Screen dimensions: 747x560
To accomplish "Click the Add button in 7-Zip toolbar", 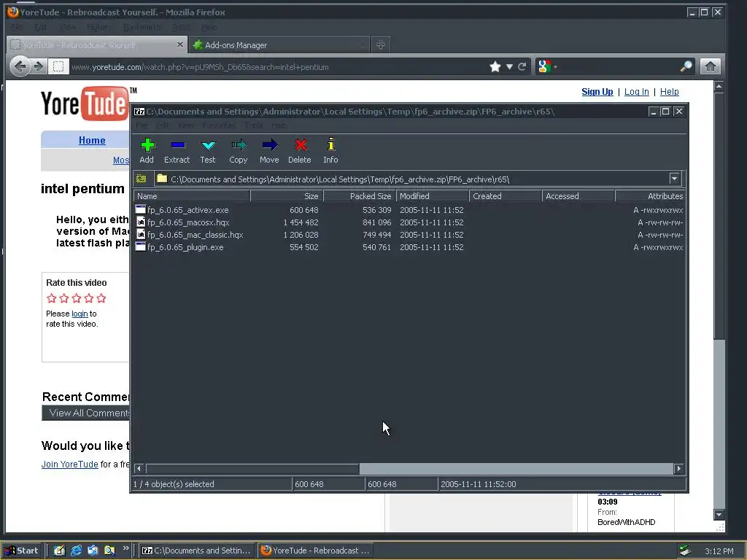I will point(147,151).
